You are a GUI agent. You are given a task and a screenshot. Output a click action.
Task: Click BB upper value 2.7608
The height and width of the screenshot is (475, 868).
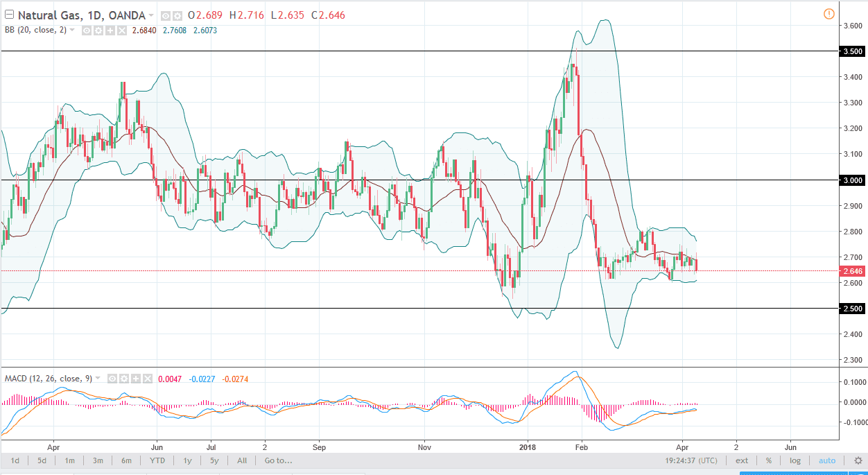[x=175, y=31]
